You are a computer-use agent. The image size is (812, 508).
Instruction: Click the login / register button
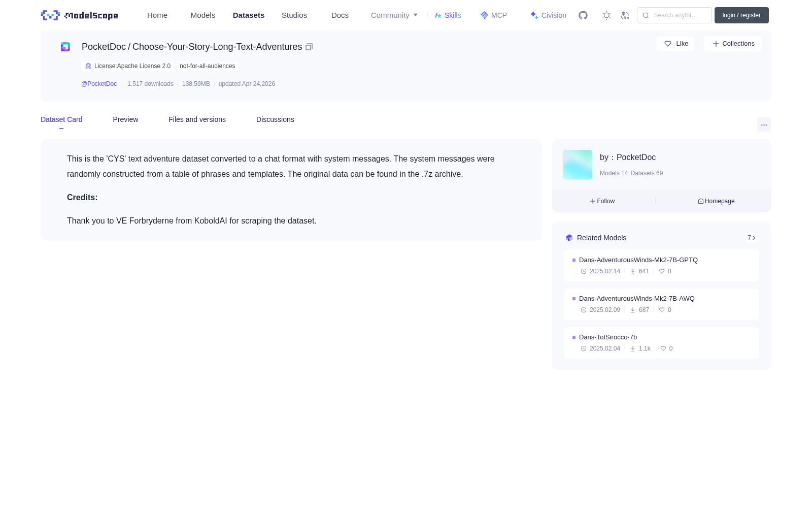pos(741,15)
